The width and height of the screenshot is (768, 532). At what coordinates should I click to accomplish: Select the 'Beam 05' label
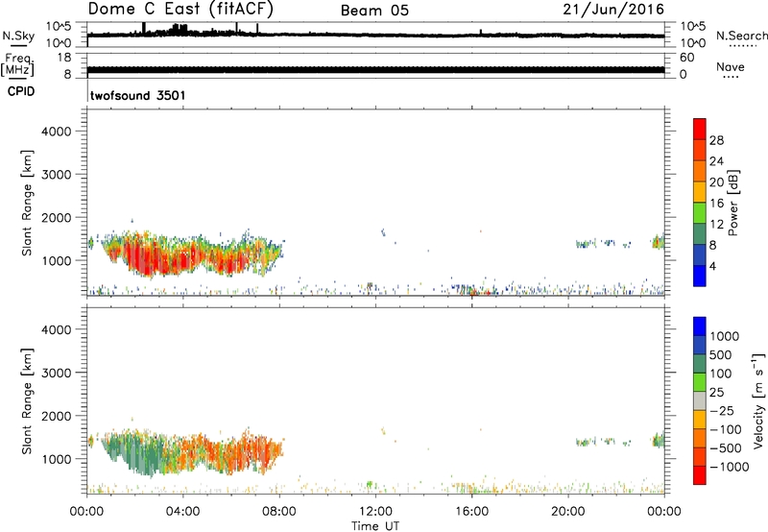coord(374,11)
